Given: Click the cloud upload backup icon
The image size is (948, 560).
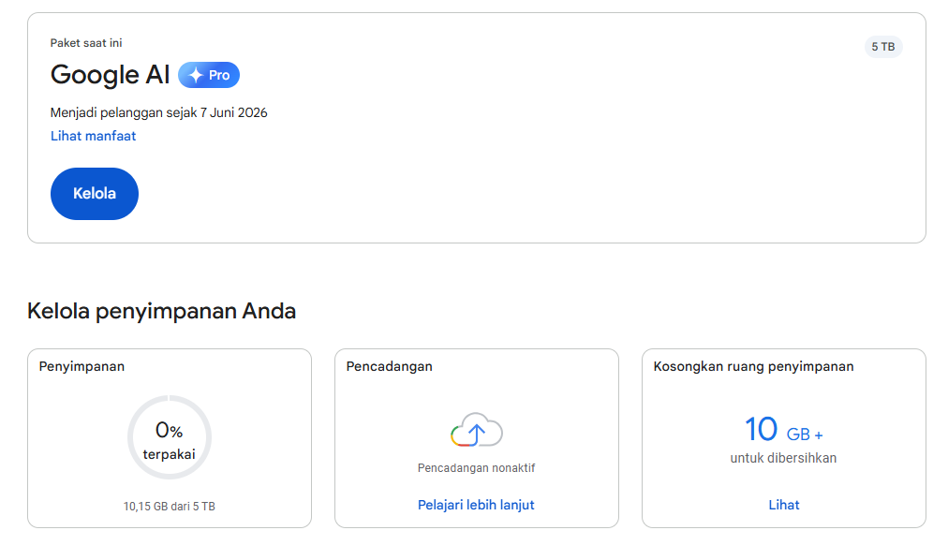Looking at the screenshot, I should pos(477,430).
